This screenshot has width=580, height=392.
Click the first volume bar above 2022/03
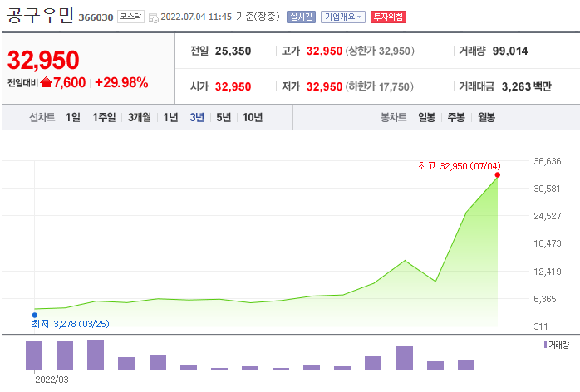(x=34, y=355)
